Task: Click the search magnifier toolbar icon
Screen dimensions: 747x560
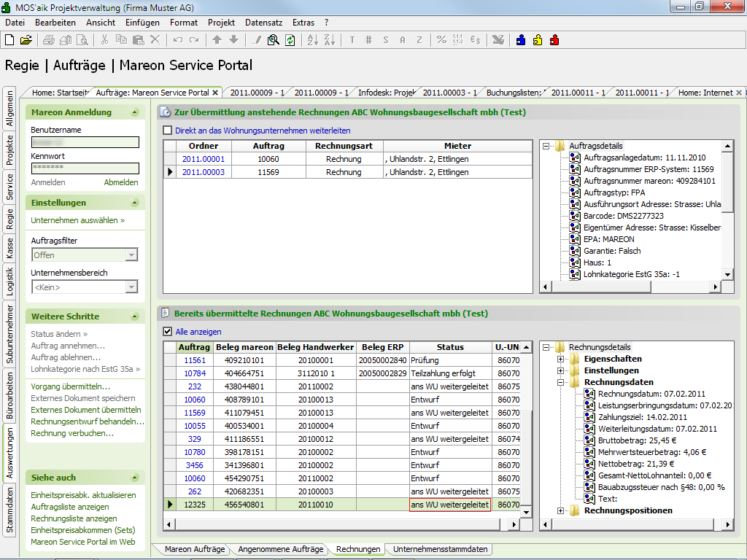Action: pyautogui.click(x=274, y=40)
